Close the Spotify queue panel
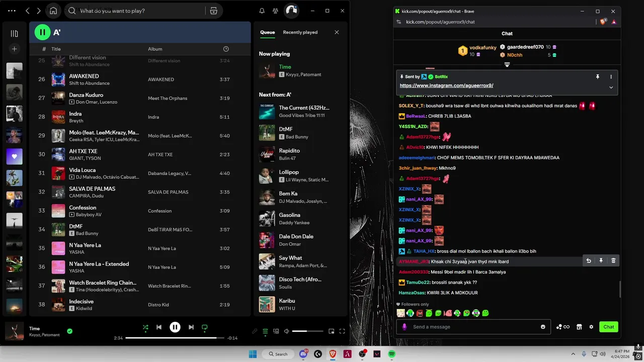The image size is (644, 362). point(337,32)
